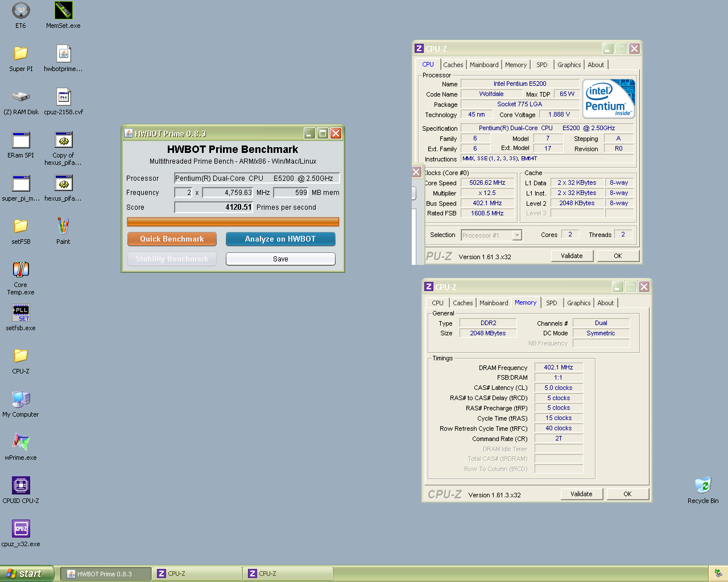Select the first CPU-Z taskbar button
Viewport: 728px width, 582px height.
[197, 574]
